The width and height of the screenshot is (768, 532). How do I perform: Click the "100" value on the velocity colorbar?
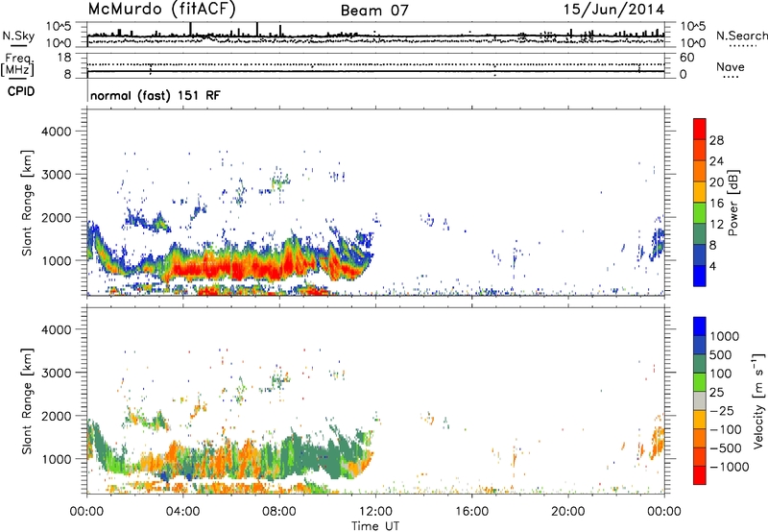click(721, 374)
